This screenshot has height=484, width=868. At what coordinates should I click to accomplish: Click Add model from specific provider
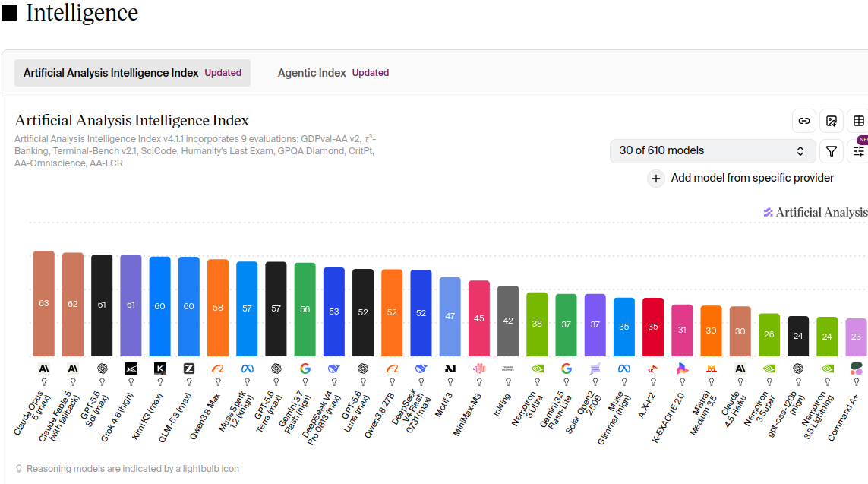click(x=752, y=178)
